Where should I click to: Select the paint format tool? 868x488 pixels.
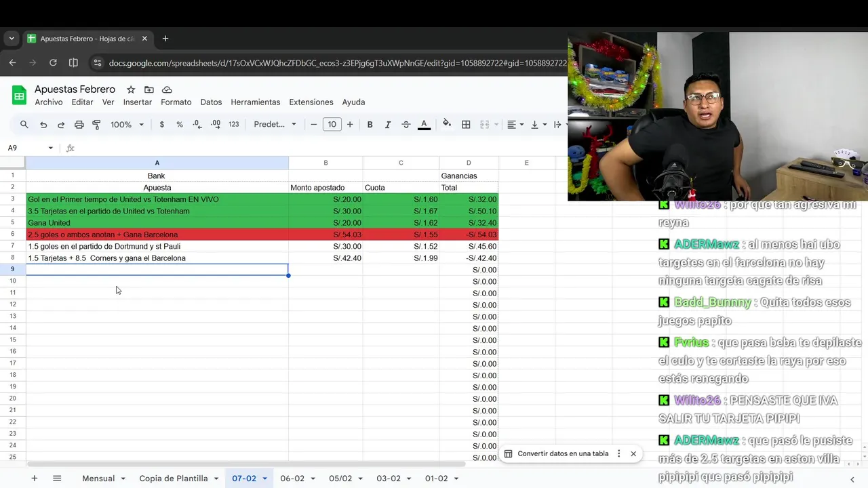(96, 125)
